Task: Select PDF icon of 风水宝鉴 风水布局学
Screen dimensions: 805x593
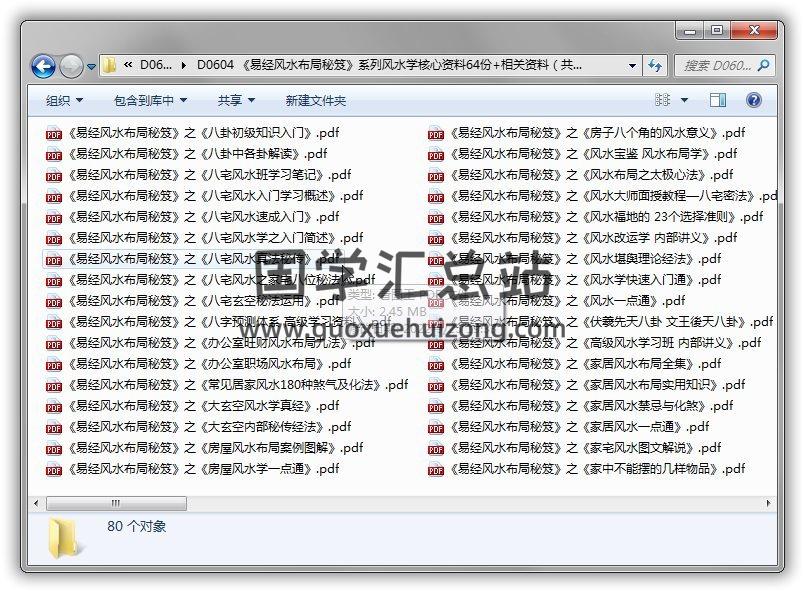Action: [x=435, y=155]
